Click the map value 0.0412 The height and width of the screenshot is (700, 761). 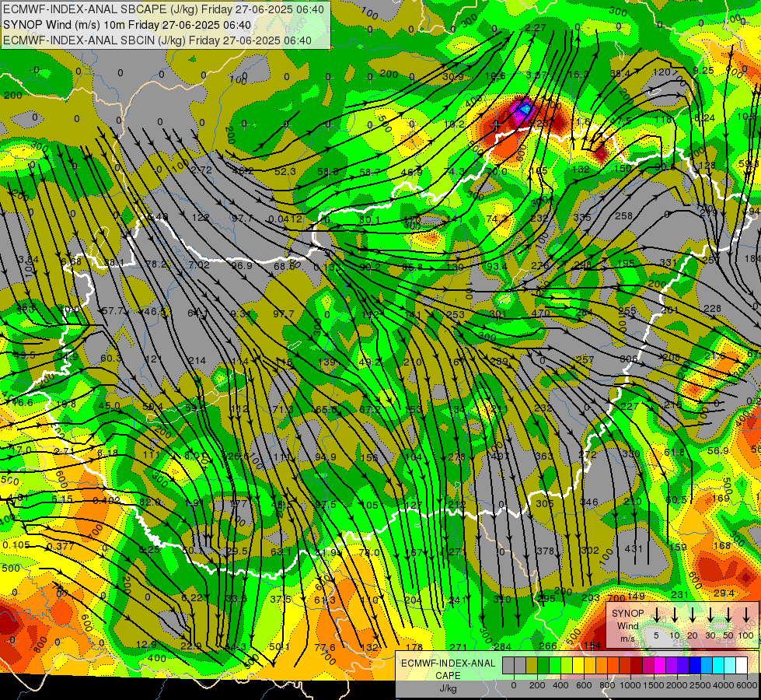[285, 219]
